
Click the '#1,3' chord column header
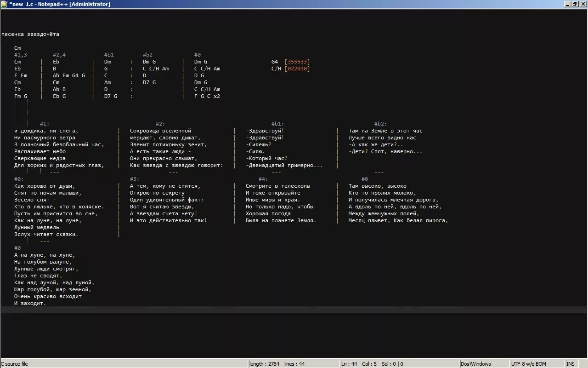point(21,55)
